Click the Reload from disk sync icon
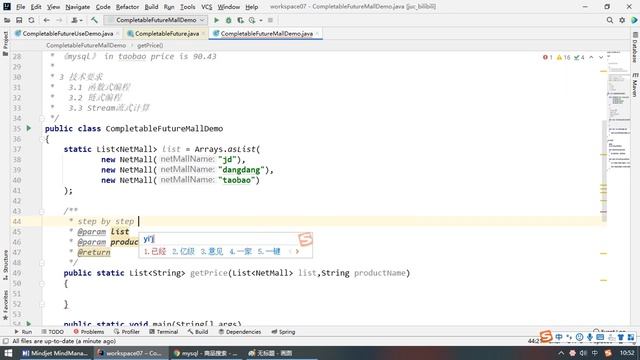This screenshot has height=360, width=640. [x=31, y=20]
